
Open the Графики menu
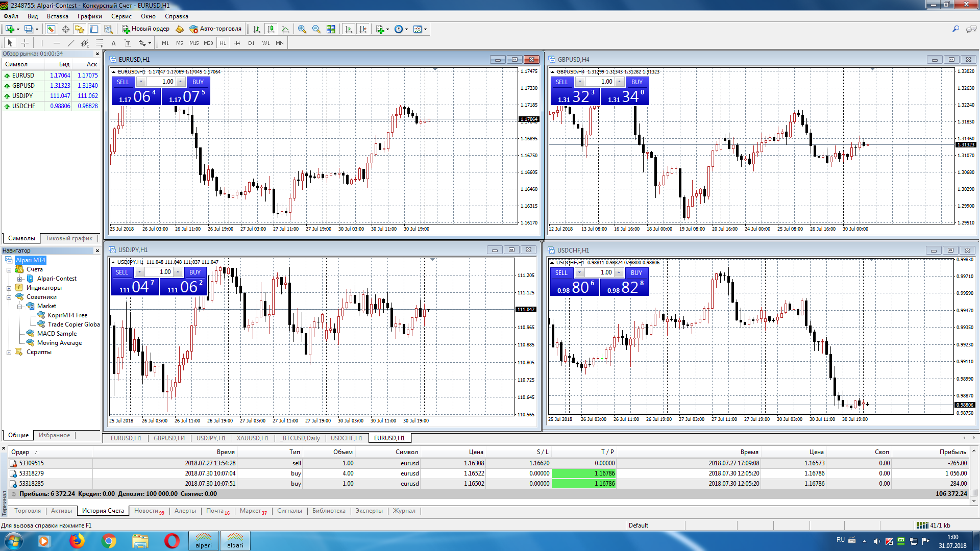[x=89, y=16]
